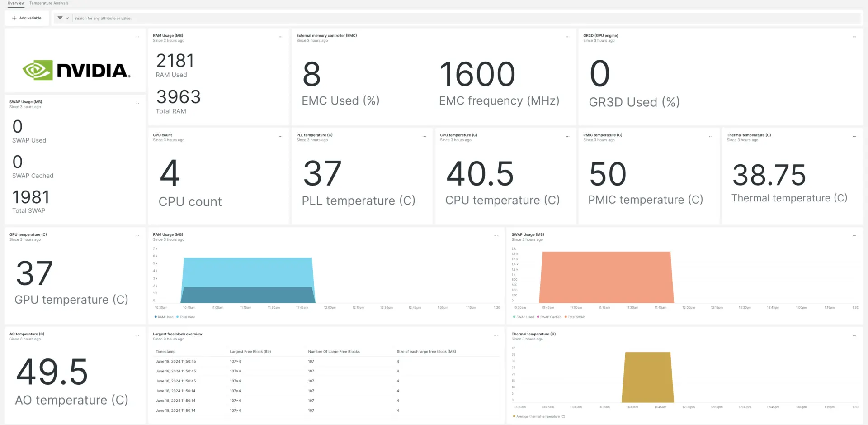This screenshot has height=425, width=868.
Task: Toggle Total SWAP series in legend
Action: [x=576, y=317]
